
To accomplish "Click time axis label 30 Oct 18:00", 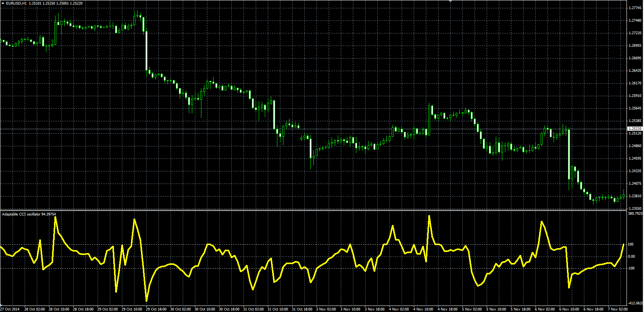I will 229,309.
